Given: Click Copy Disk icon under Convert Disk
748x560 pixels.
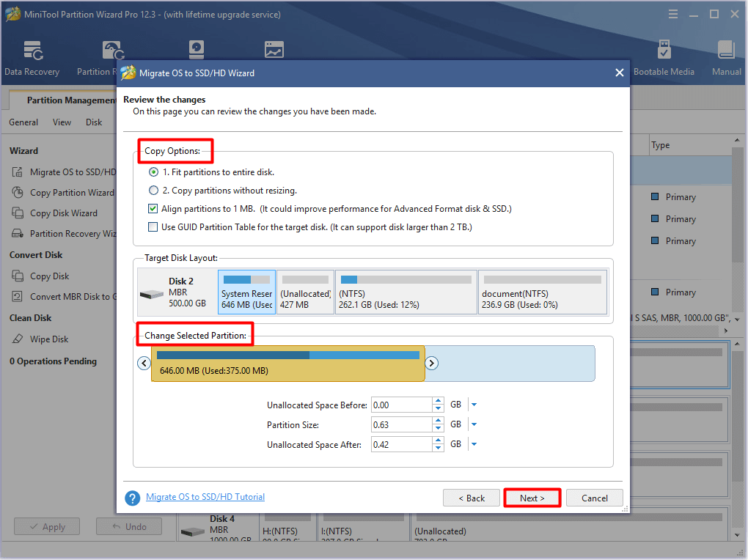Looking at the screenshot, I should [17, 276].
